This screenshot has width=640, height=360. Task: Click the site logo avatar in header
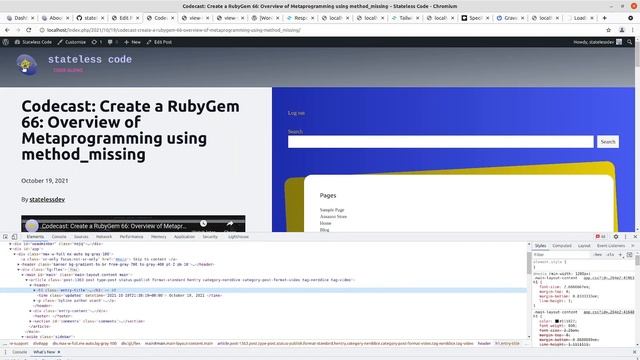[x=27, y=64]
